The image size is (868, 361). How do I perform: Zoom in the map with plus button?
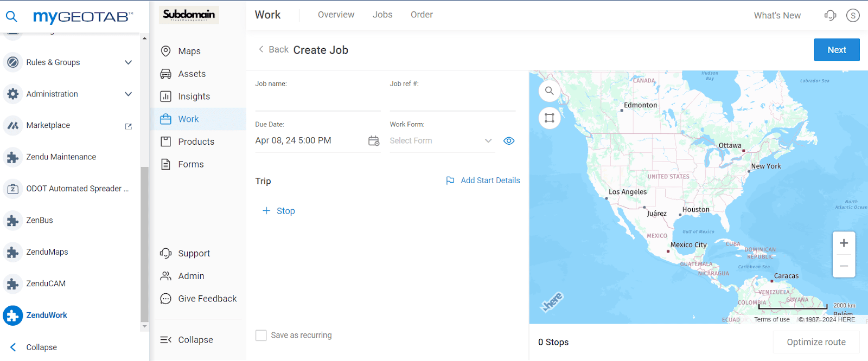(844, 243)
